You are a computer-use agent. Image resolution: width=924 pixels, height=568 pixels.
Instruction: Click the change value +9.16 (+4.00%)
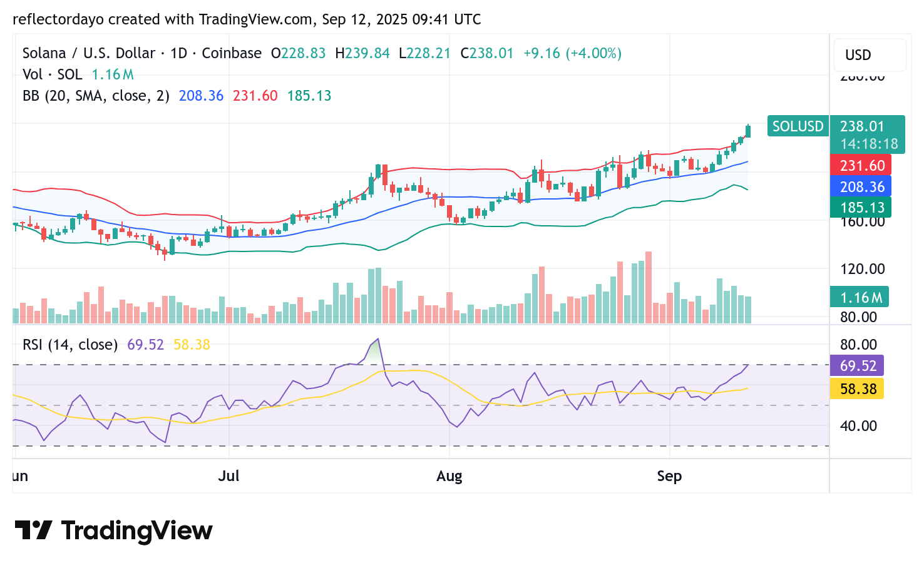[x=572, y=53]
